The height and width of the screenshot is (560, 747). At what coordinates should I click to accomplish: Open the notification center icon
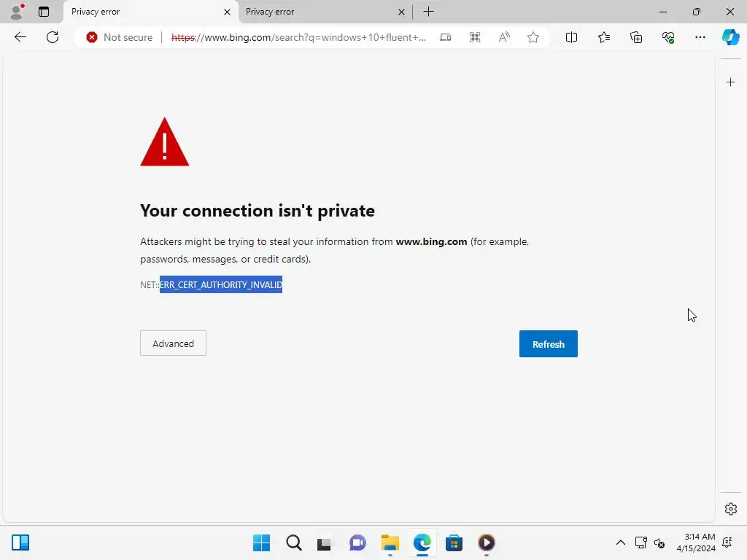click(x=727, y=542)
